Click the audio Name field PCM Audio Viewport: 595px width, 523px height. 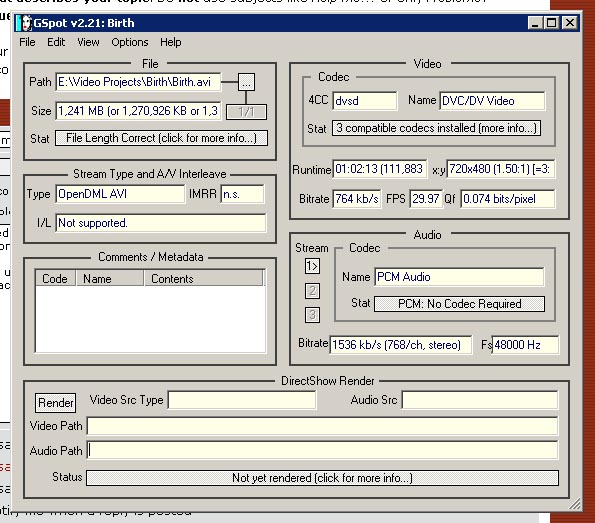(459, 277)
